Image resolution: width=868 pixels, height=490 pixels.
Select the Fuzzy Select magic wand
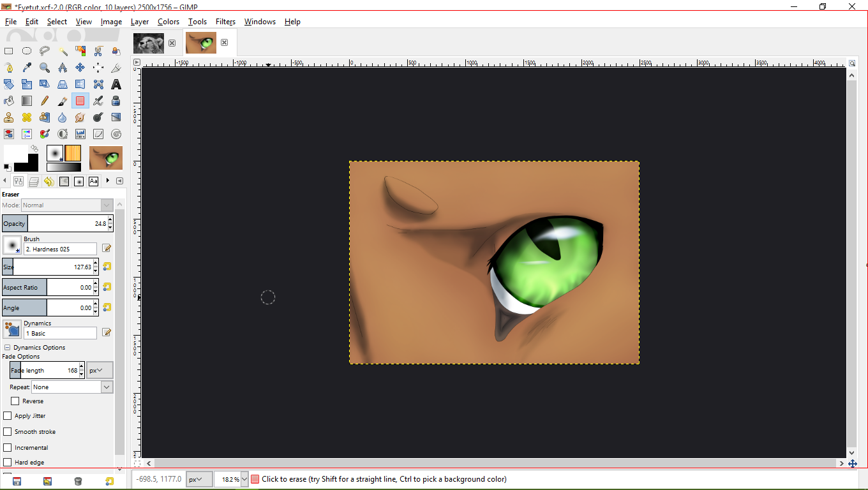pos(63,51)
